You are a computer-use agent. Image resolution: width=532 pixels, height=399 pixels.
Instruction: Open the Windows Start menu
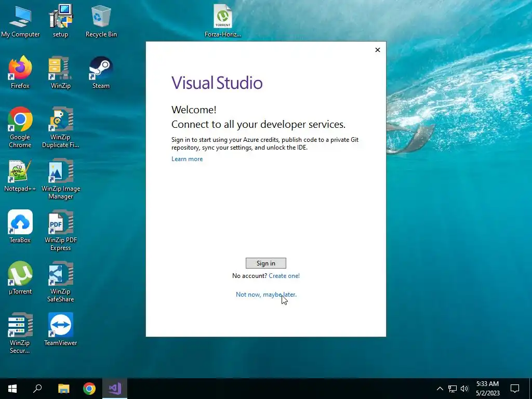pyautogui.click(x=12, y=389)
